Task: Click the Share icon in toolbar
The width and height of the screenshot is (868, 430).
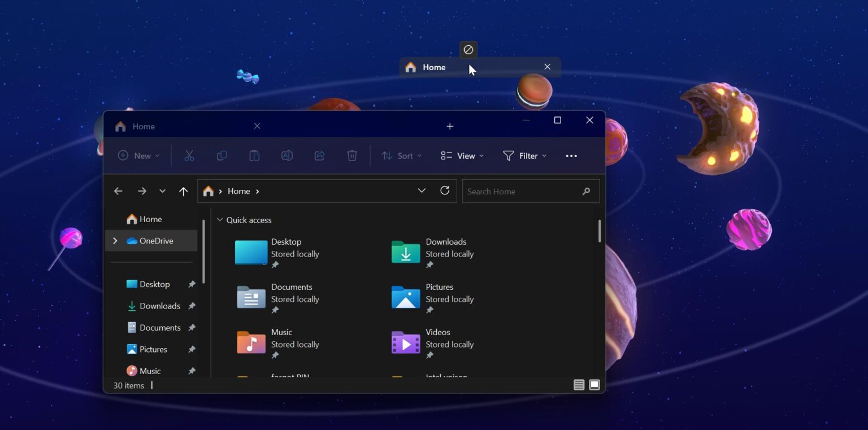Action: click(319, 155)
